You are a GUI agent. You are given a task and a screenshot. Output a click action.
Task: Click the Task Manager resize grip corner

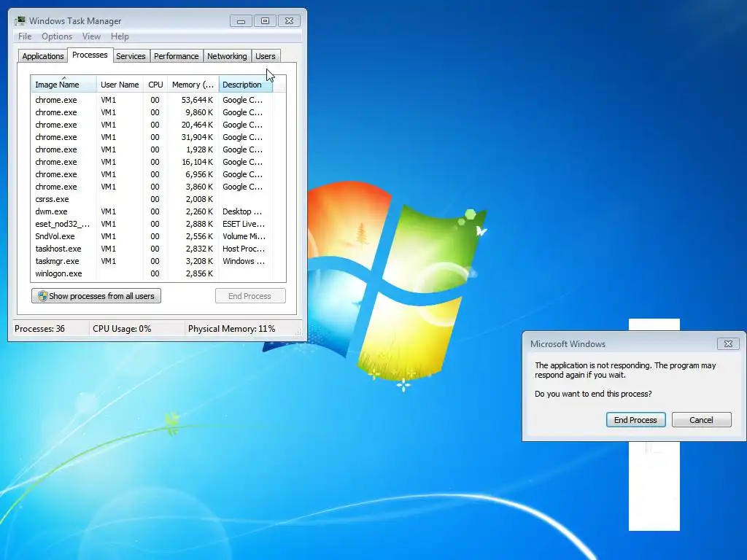pos(299,332)
